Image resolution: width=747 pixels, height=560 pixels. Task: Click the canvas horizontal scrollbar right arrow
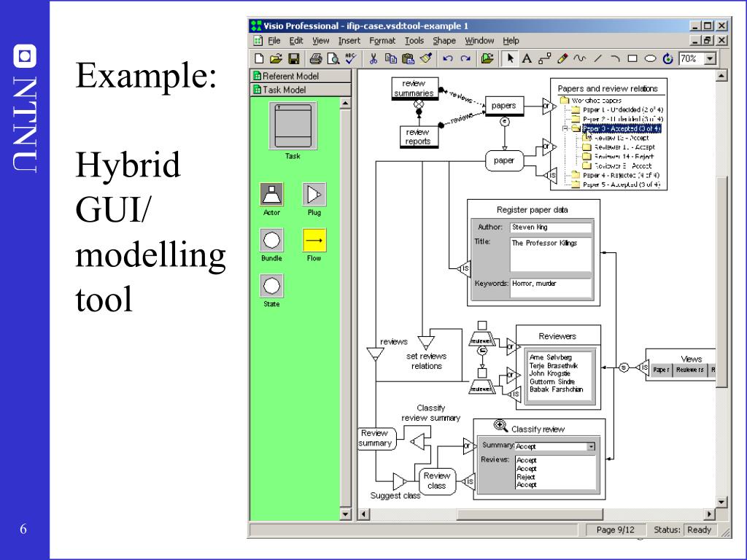(710, 514)
